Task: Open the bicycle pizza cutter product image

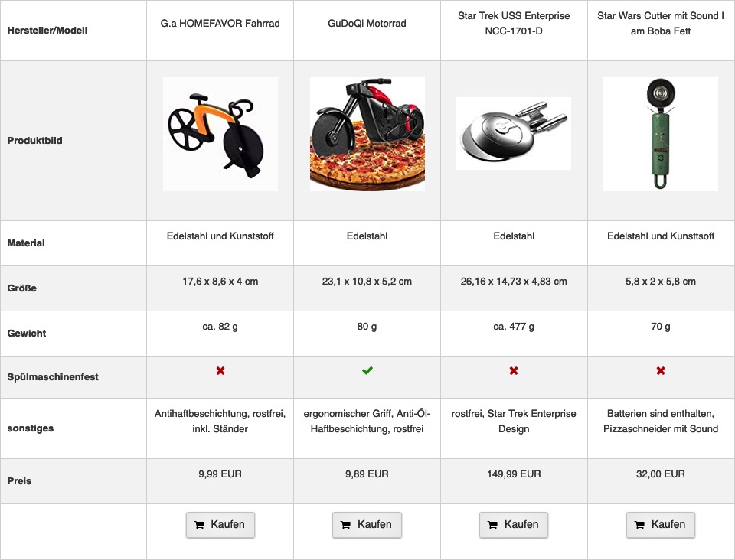Action: pyautogui.click(x=220, y=134)
